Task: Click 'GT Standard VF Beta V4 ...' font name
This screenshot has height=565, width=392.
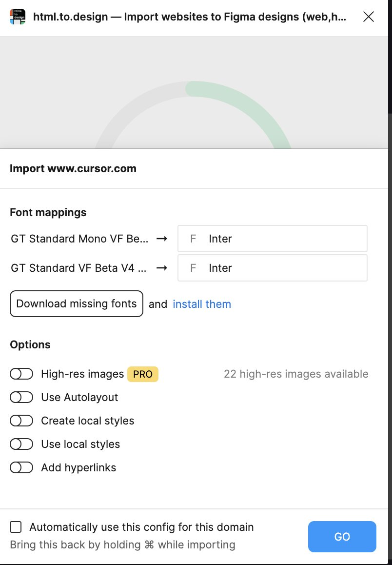Action: [78, 268]
